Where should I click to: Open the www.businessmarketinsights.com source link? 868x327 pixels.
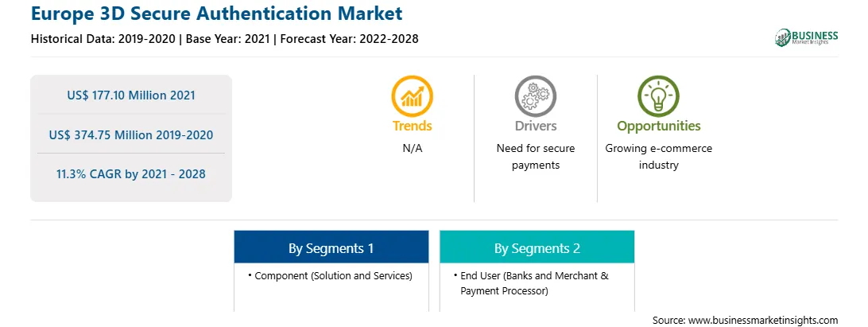761,321
